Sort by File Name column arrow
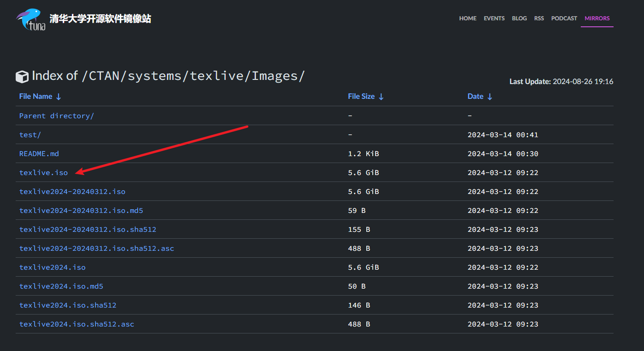The height and width of the screenshot is (351, 644). pyautogui.click(x=59, y=97)
